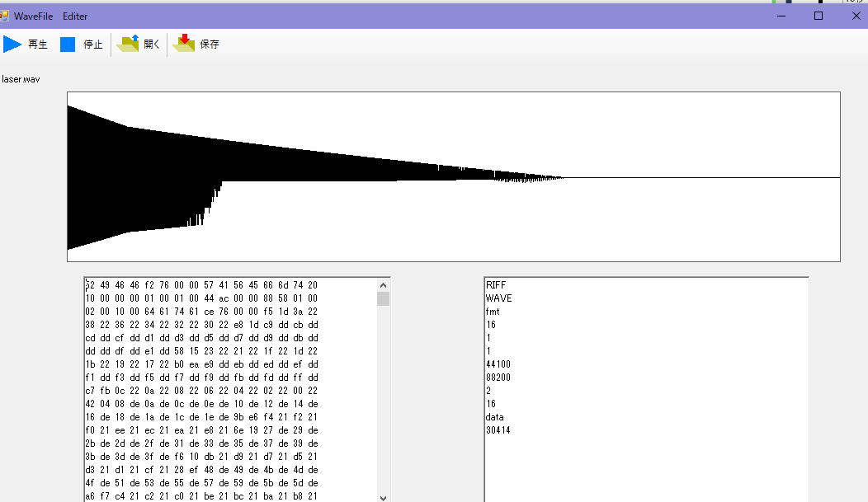This screenshot has height=502, width=868.
Task: Click the hex row starting with cd dd cf dd
Action: click(201, 338)
